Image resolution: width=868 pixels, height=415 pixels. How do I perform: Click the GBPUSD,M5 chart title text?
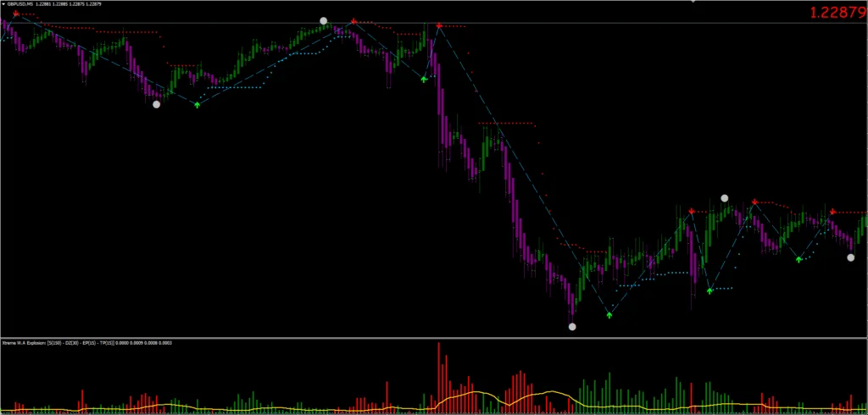pyautogui.click(x=20, y=4)
